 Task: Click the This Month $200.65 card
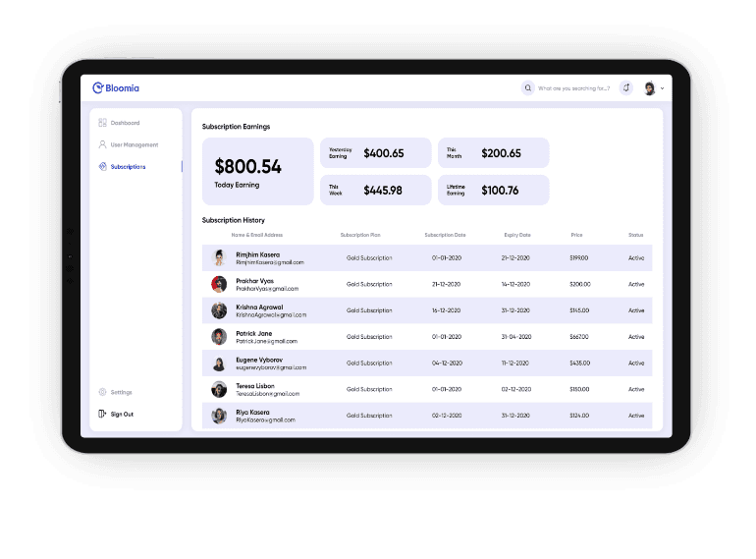point(493,153)
